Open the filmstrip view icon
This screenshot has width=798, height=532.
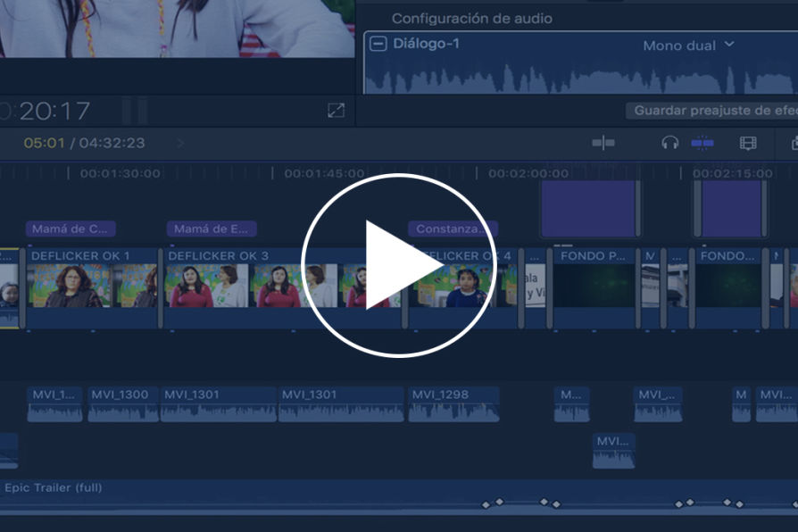pyautogui.click(x=747, y=143)
